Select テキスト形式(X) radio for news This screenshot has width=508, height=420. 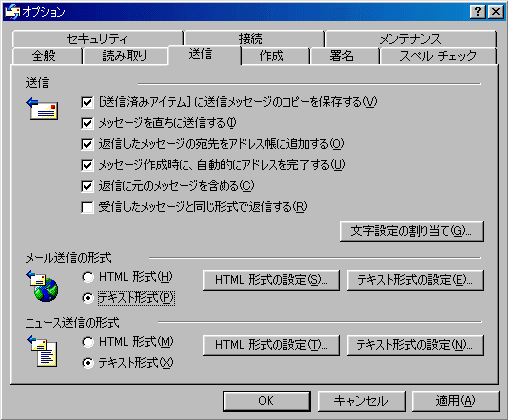click(88, 363)
